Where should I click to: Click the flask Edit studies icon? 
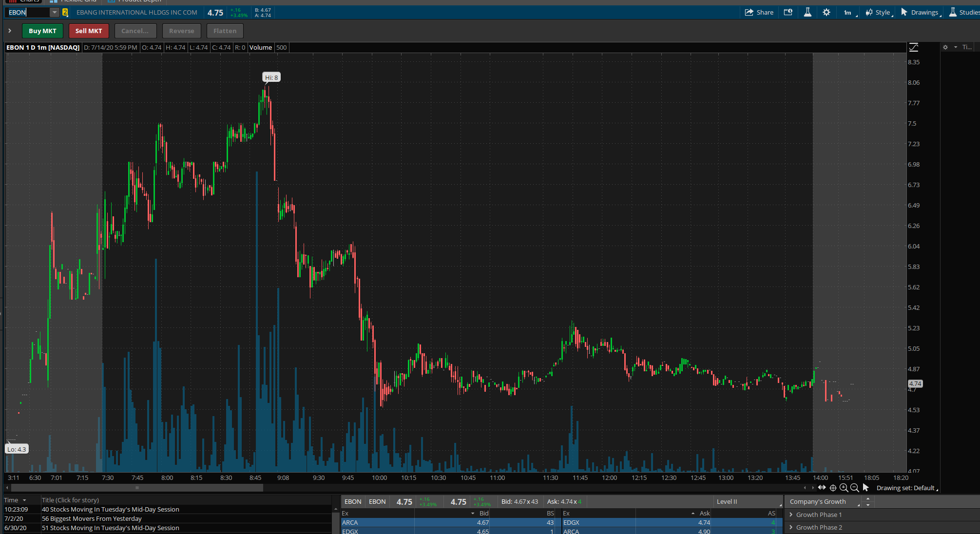click(807, 12)
